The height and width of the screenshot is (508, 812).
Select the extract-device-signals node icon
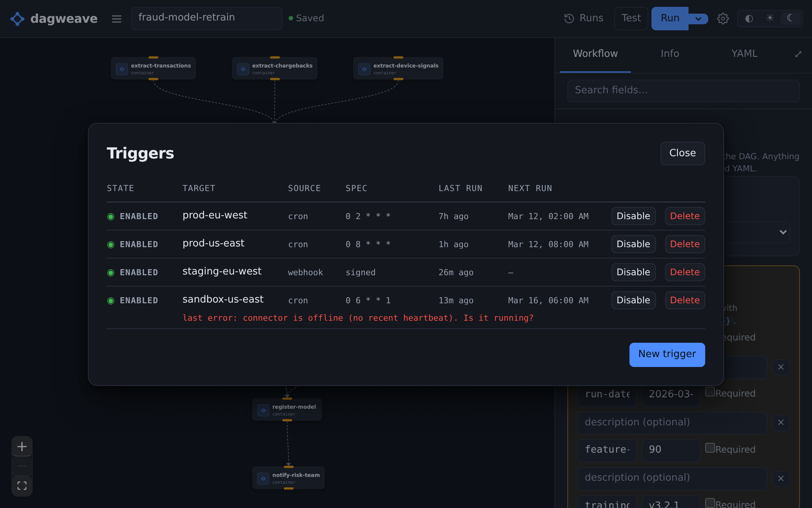364,69
